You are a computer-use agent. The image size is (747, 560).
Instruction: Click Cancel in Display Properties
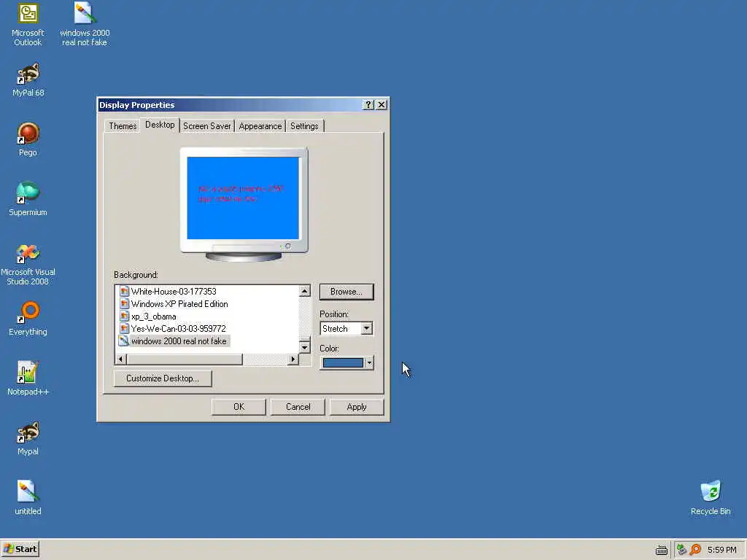pos(298,407)
